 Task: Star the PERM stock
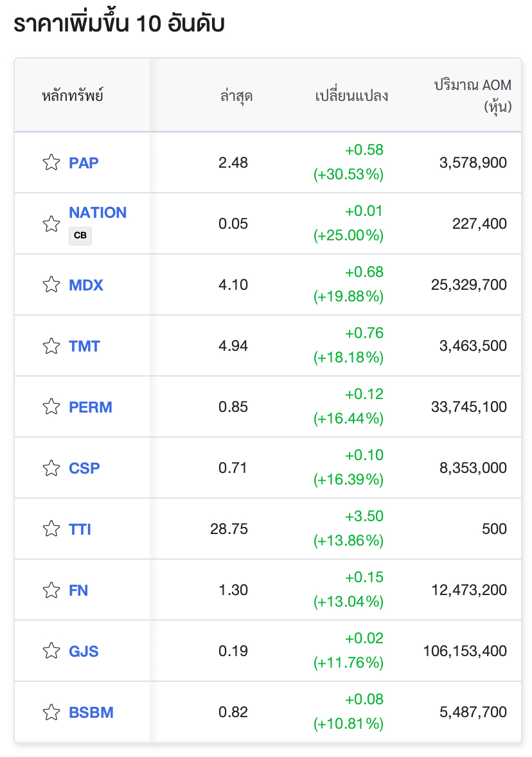(x=51, y=407)
